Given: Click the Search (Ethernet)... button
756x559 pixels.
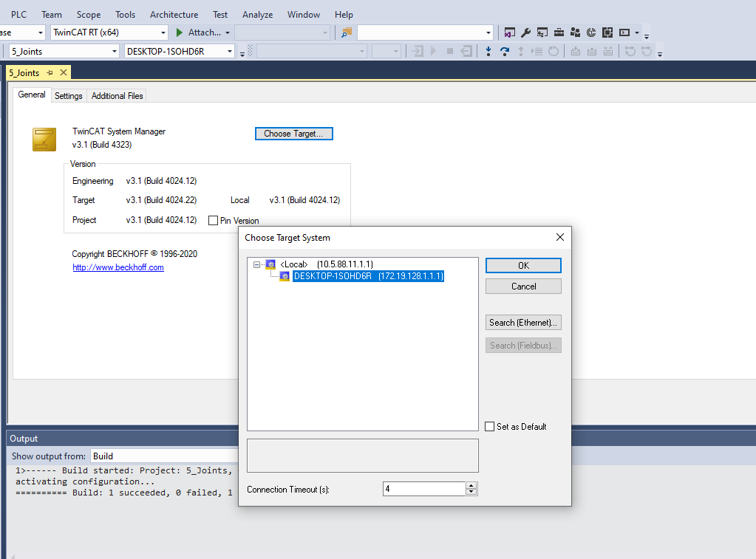Looking at the screenshot, I should coord(523,323).
